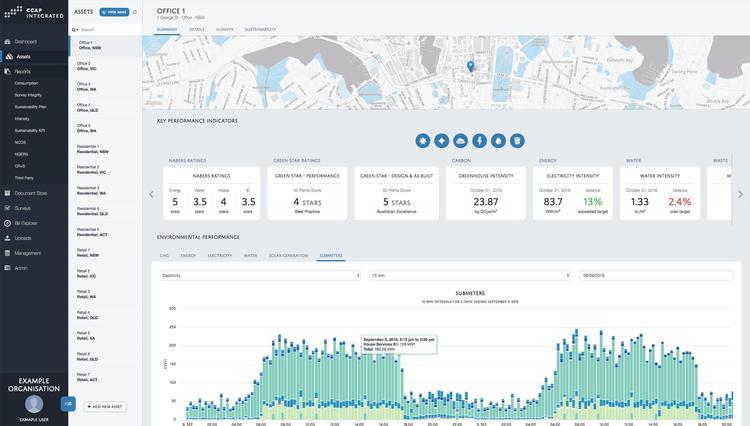Open the Electricity submeter type dropdown

click(x=259, y=275)
